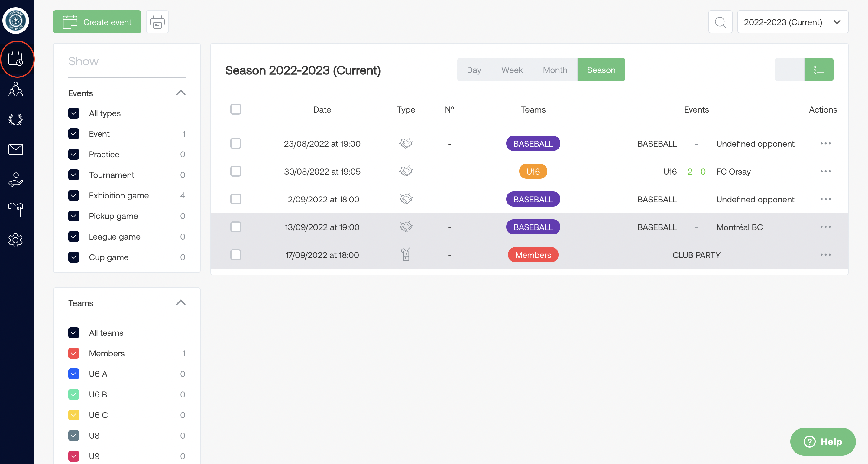Open the Help widget button
Image resolution: width=868 pixels, height=464 pixels.
(x=822, y=441)
